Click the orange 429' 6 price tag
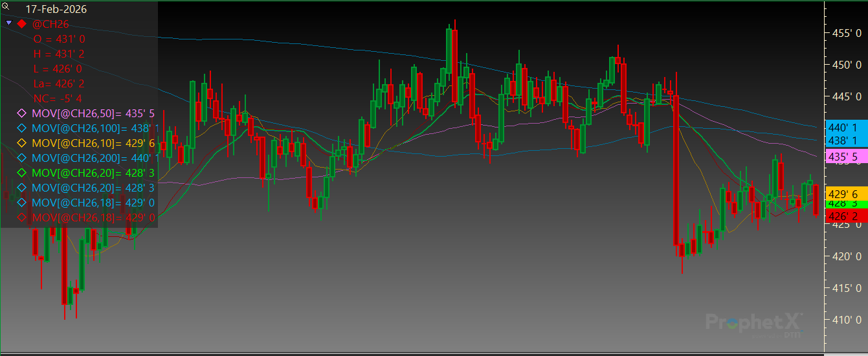868x356 pixels. pyautogui.click(x=843, y=194)
